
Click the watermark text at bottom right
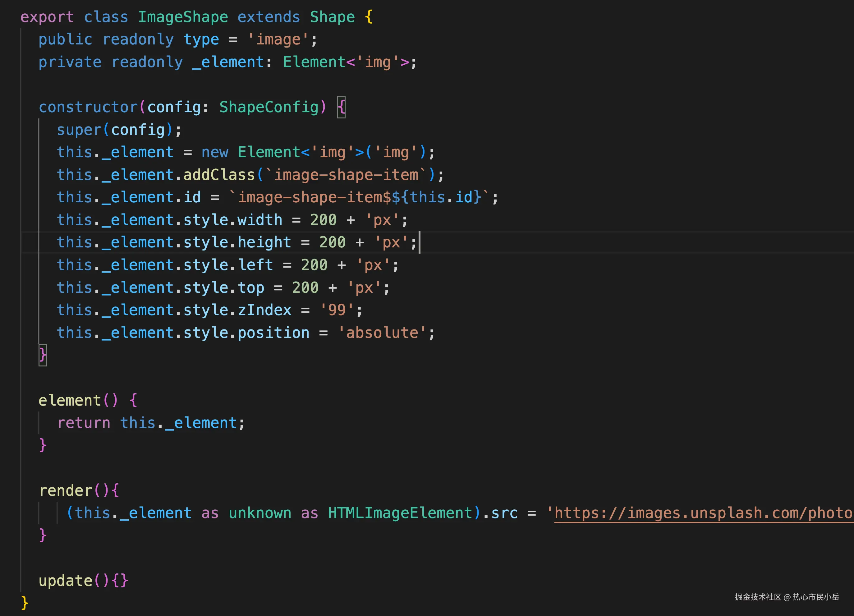click(787, 597)
